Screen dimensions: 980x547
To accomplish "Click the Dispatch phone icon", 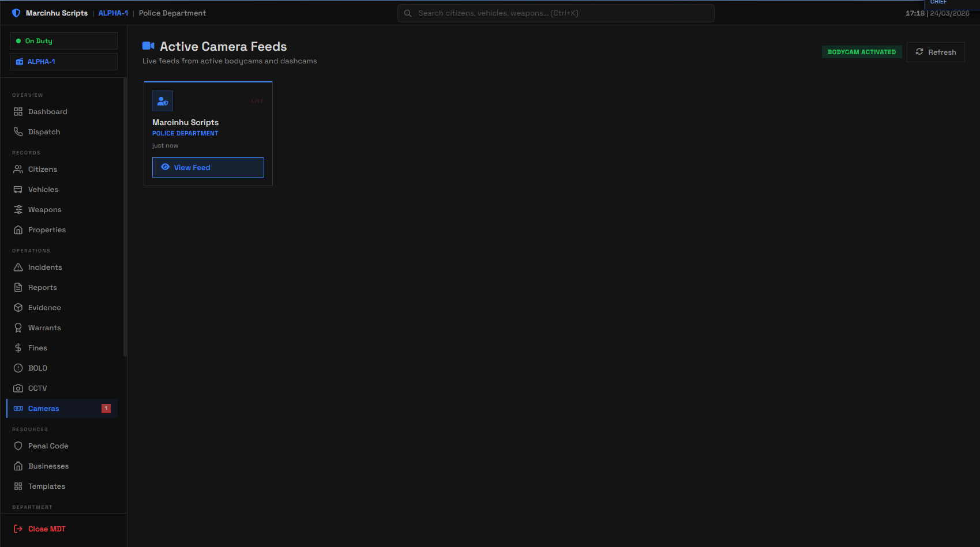I will pos(18,132).
